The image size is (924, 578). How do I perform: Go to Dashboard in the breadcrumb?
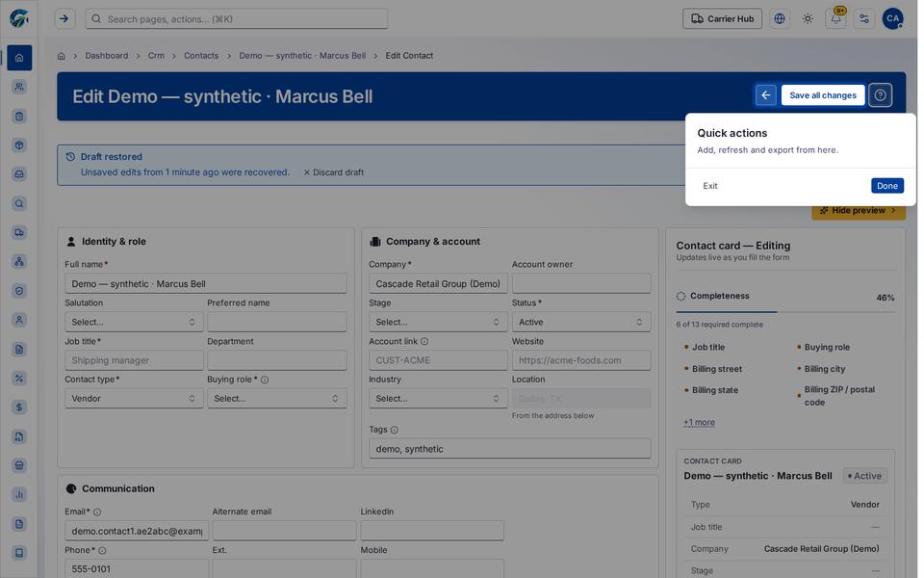(x=107, y=56)
